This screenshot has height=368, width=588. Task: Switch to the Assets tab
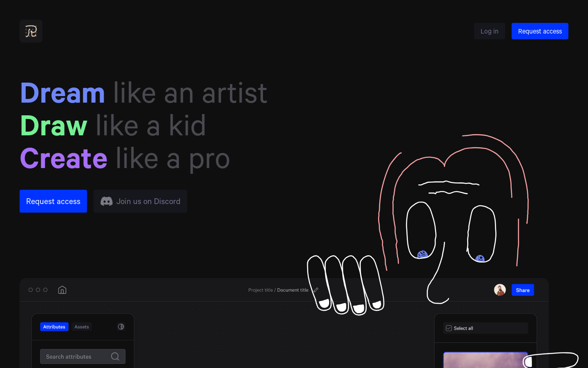point(82,327)
